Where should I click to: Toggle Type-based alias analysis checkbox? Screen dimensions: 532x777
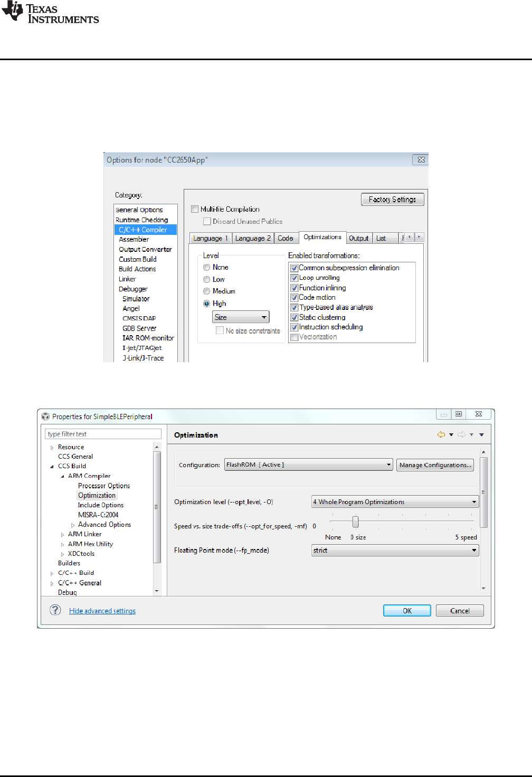(294, 307)
